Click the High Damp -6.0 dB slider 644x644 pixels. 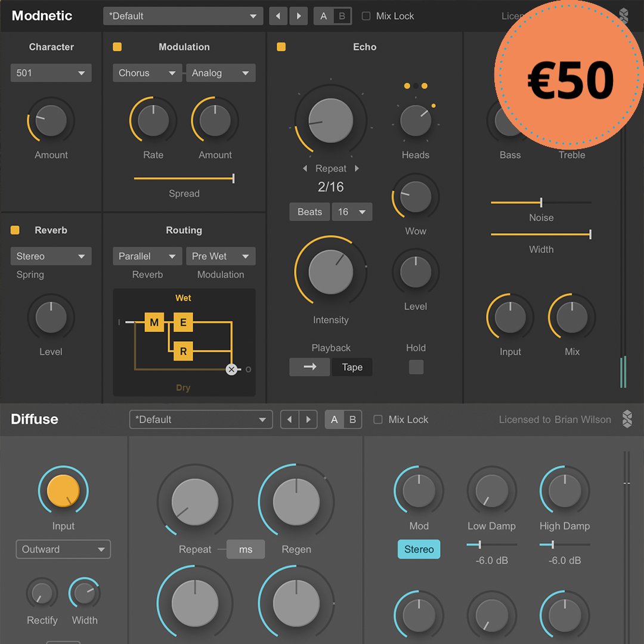pos(565,544)
